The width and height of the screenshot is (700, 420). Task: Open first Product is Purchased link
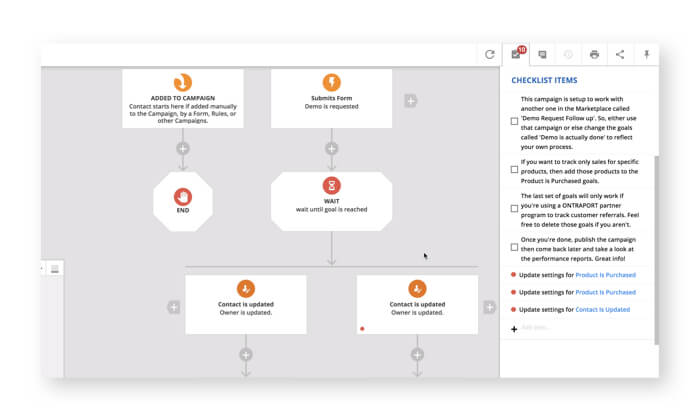(x=605, y=275)
